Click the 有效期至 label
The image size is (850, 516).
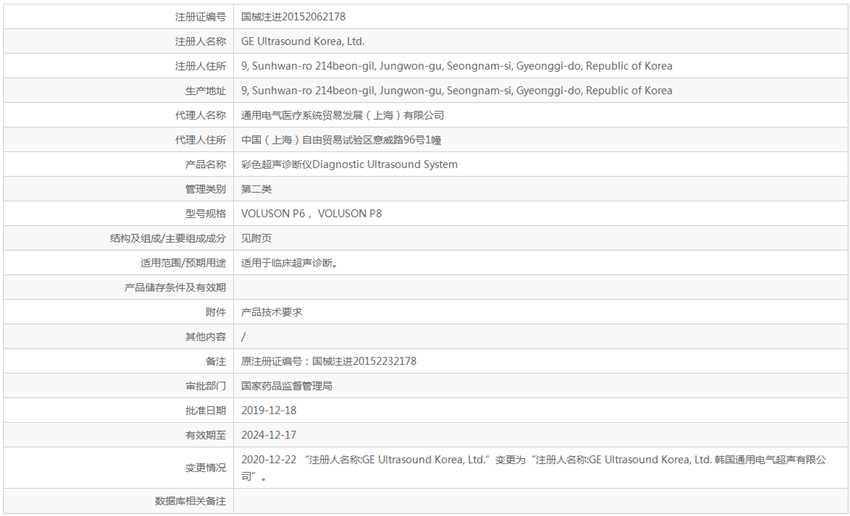point(205,435)
